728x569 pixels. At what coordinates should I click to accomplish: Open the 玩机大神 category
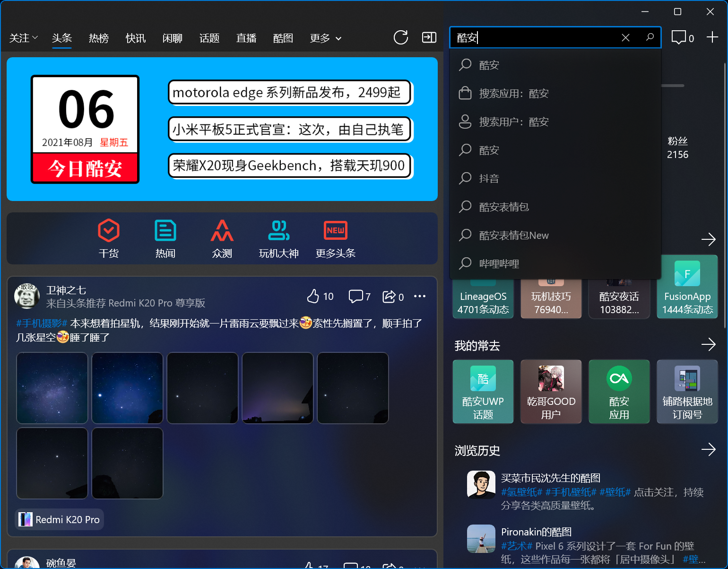[279, 239]
